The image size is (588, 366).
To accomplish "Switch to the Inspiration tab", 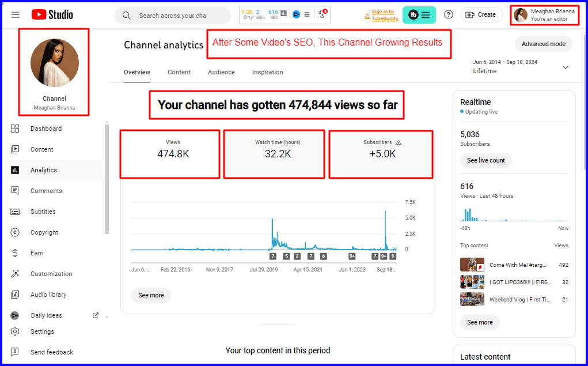I will point(267,72).
